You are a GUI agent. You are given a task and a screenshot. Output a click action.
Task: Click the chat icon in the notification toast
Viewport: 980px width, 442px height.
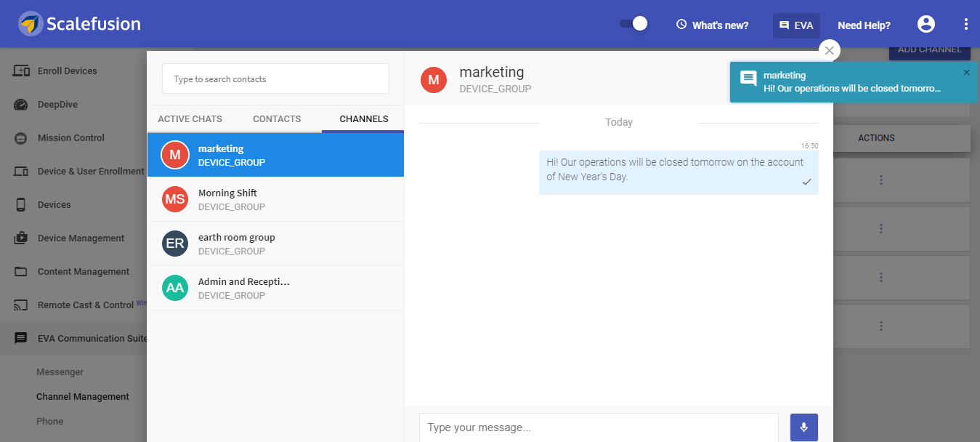point(748,79)
